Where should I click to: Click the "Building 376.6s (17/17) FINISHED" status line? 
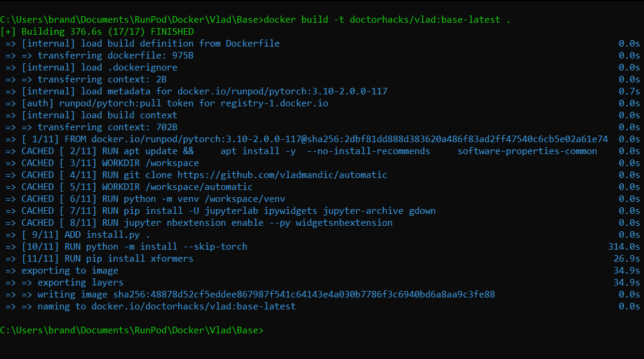click(108, 32)
